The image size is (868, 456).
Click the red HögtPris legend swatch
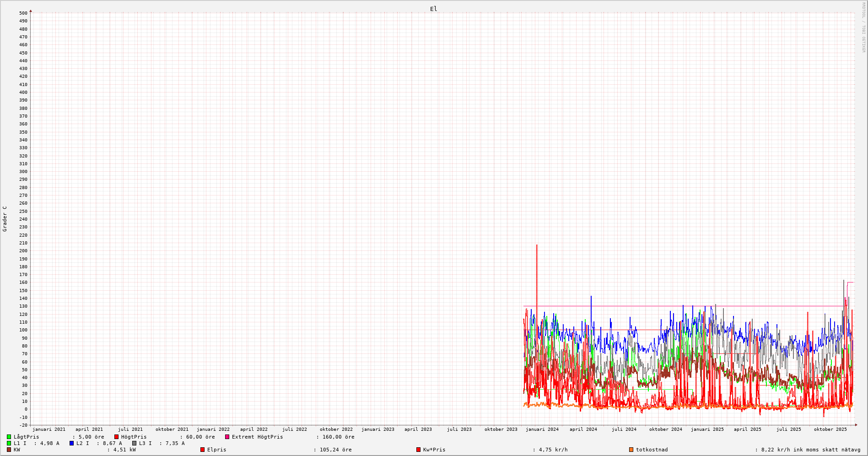click(x=116, y=437)
